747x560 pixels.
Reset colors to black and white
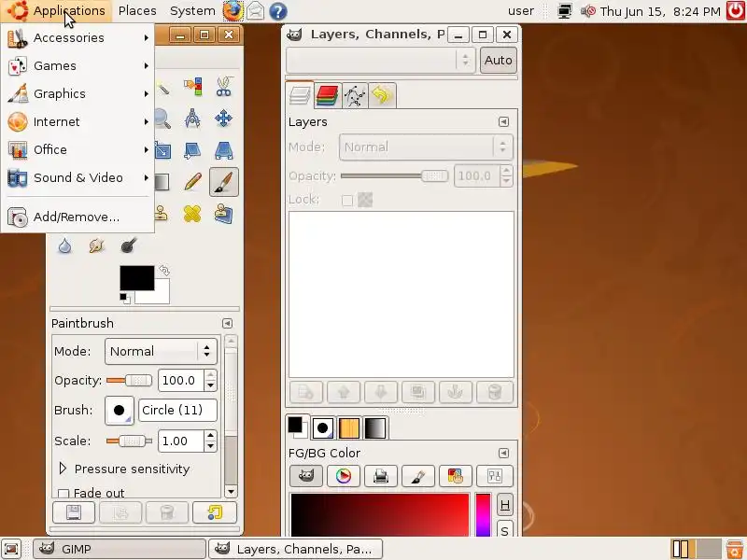click(x=125, y=299)
